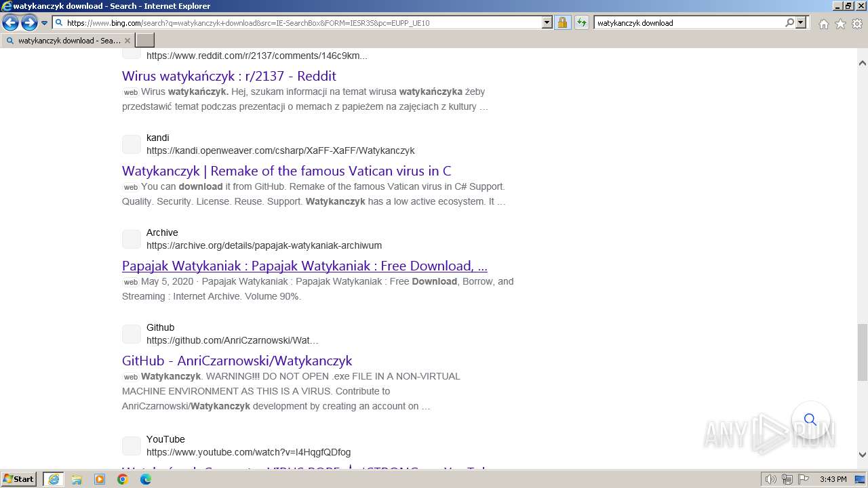Click Internet Explorer taskbar icon
This screenshot has height=488, width=868.
(x=54, y=479)
